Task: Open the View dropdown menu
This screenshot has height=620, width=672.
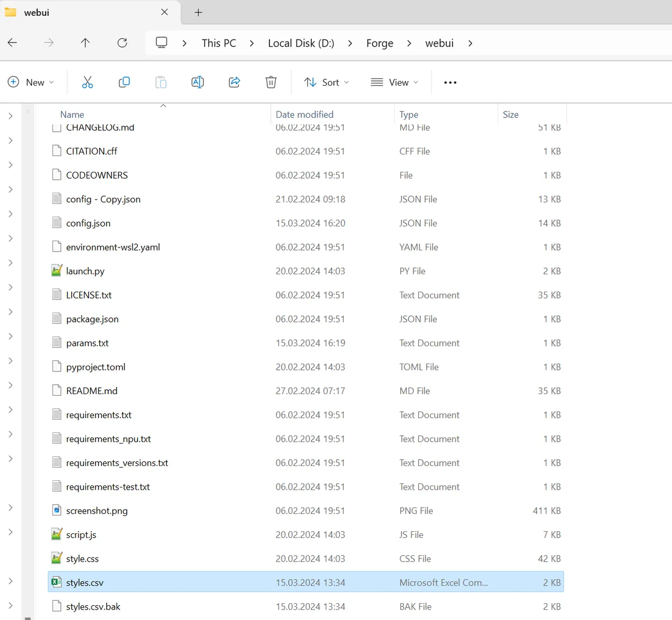Action: 395,82
